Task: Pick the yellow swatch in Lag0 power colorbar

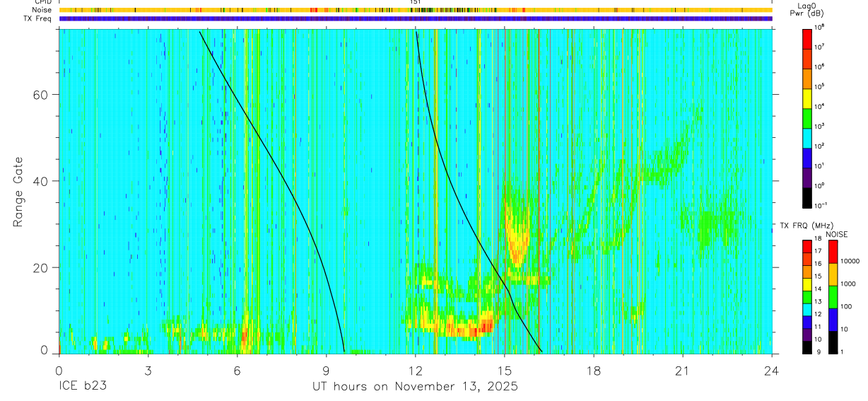Action: pos(807,98)
